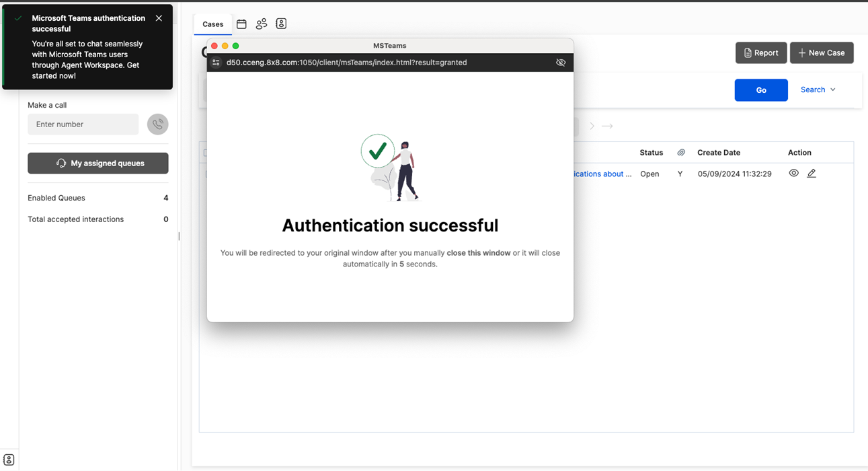Switch to the Cases tab
Image resolution: width=868 pixels, height=471 pixels.
click(212, 24)
